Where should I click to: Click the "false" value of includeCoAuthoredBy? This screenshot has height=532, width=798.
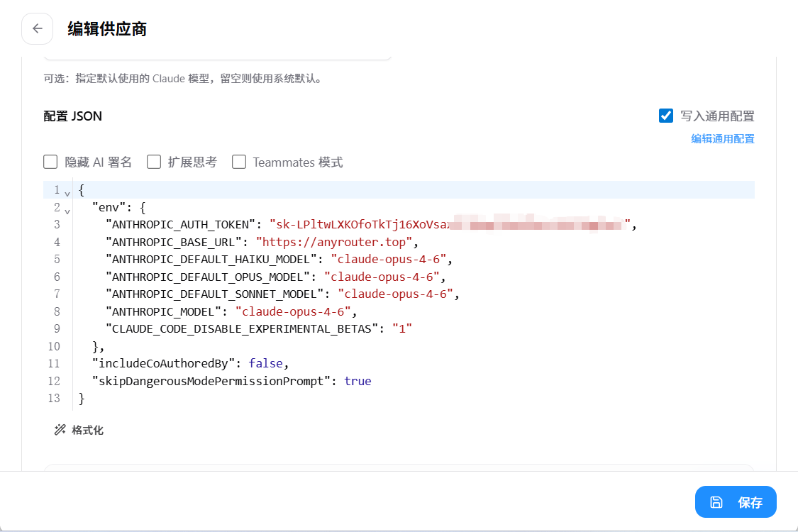(x=266, y=363)
